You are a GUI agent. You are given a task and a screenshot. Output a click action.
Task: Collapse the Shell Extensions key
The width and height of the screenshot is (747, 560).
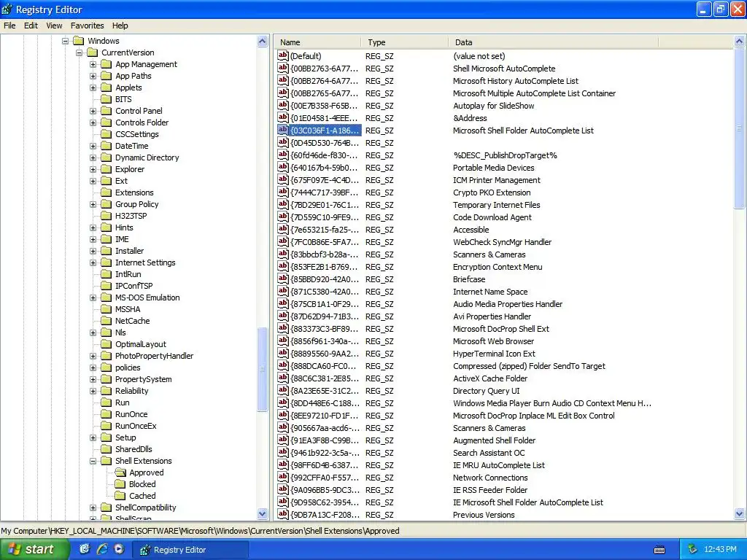pyautogui.click(x=93, y=461)
